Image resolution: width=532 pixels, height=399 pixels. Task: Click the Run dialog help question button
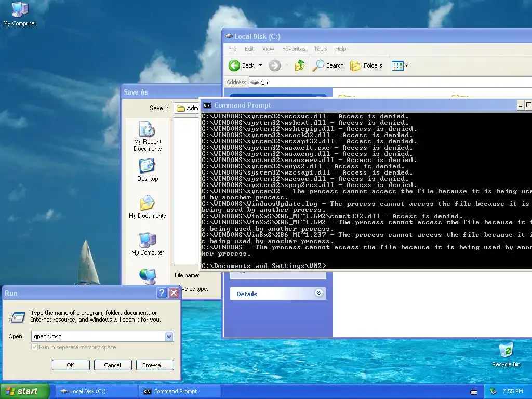[162, 293]
